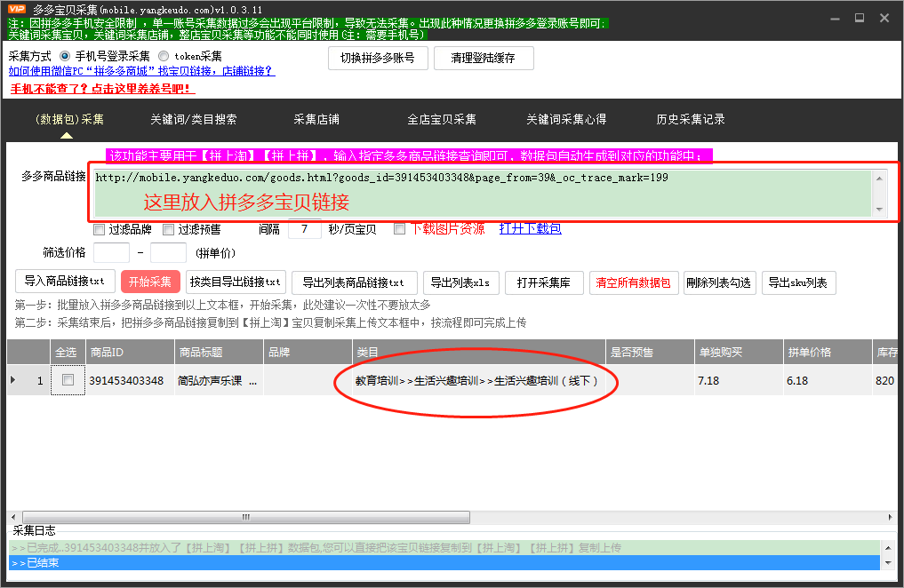Switch to 采集店铺 tab
This screenshot has height=588, width=904.
pyautogui.click(x=316, y=119)
